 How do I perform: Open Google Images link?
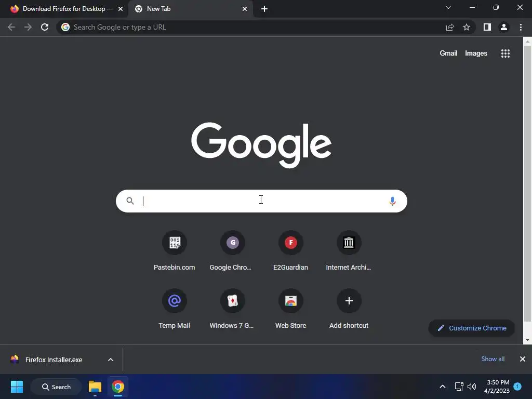click(x=476, y=54)
